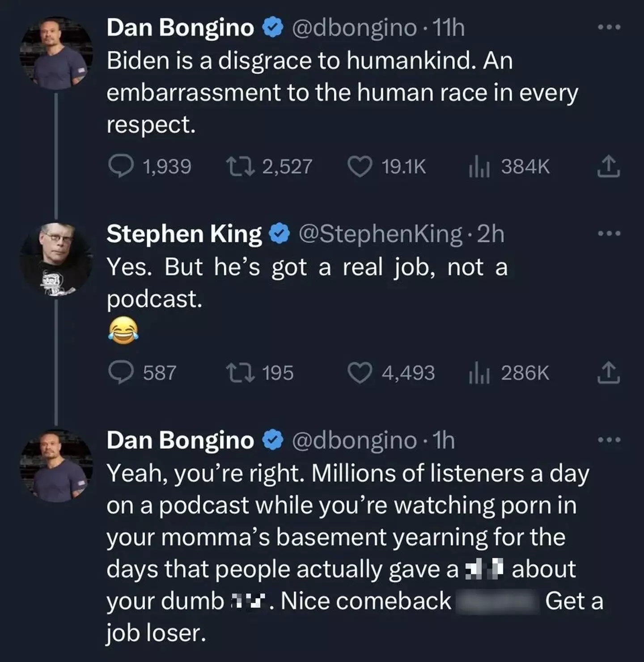Click Dan Bongino's avatar in bottom tweet

pyautogui.click(x=56, y=466)
